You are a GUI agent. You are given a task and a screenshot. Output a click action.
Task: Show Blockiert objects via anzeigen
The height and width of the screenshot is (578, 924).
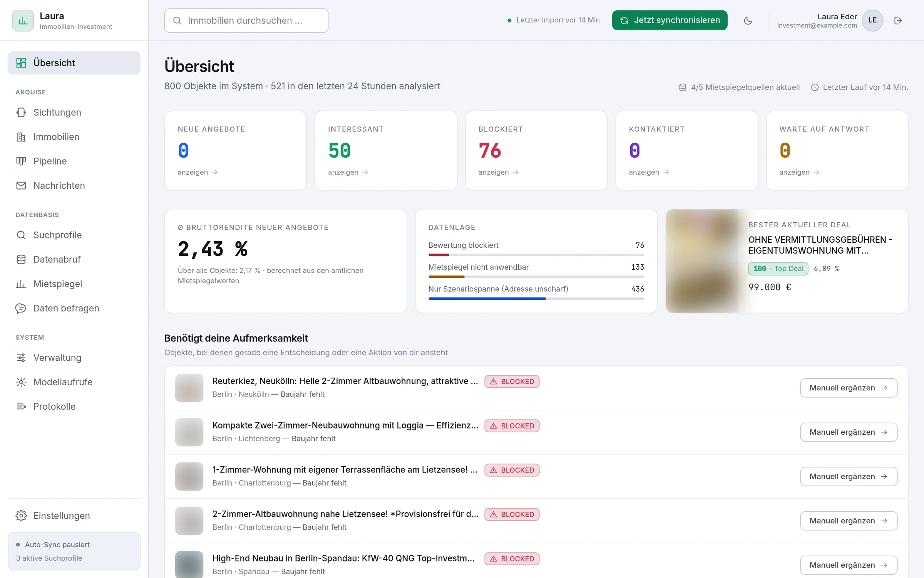click(498, 172)
